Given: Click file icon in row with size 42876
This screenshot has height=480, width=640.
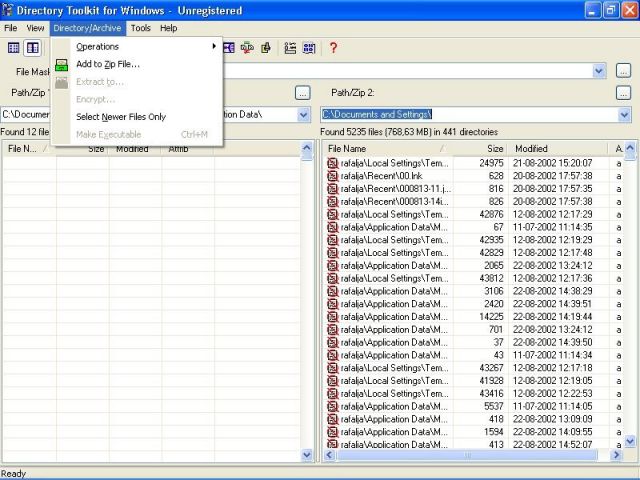Looking at the screenshot, I should 333,214.
